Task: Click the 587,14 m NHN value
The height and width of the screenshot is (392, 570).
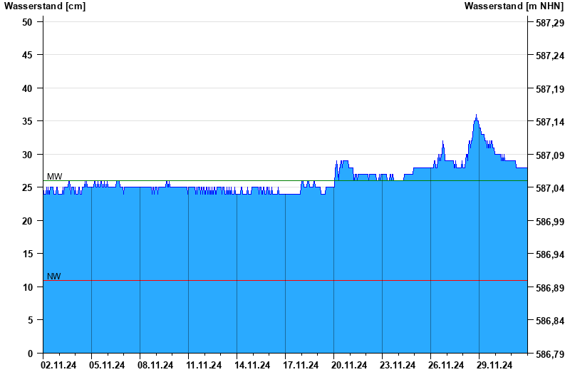Action: (x=550, y=122)
